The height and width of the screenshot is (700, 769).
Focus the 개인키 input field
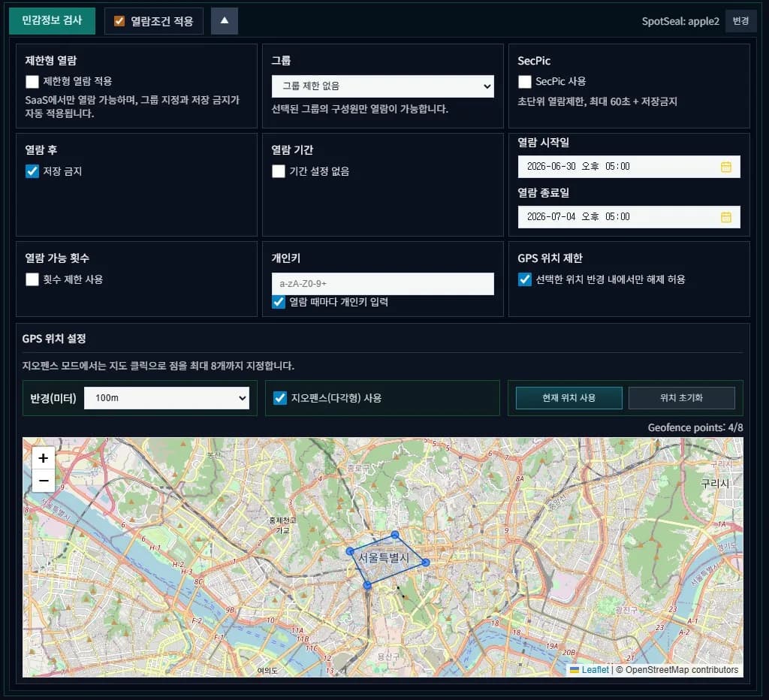(382, 284)
